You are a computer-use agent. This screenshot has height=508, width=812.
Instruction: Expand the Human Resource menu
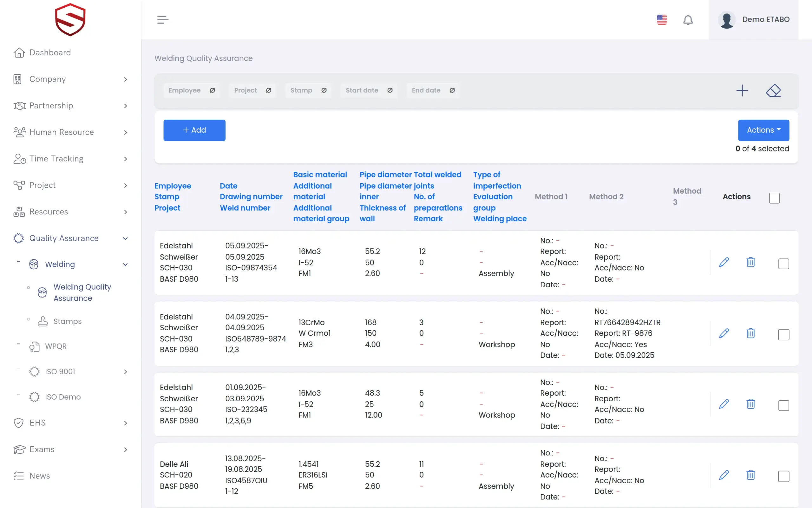click(70, 132)
